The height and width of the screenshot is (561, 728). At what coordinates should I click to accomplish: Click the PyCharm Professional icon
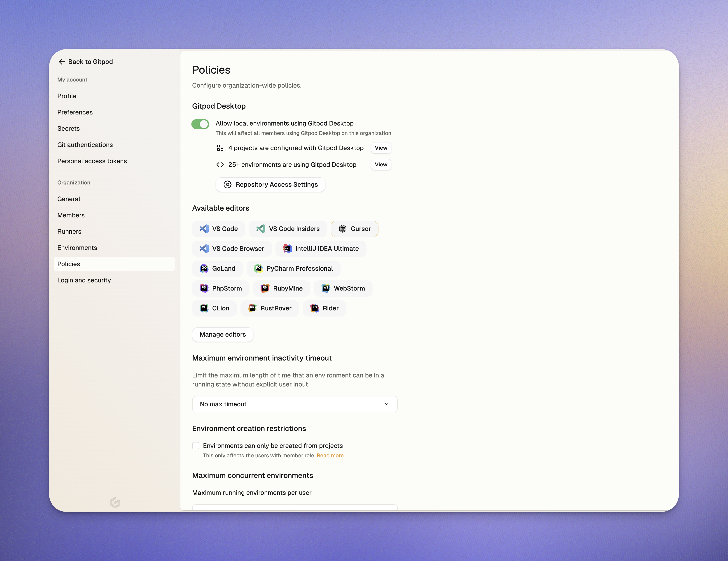click(258, 268)
